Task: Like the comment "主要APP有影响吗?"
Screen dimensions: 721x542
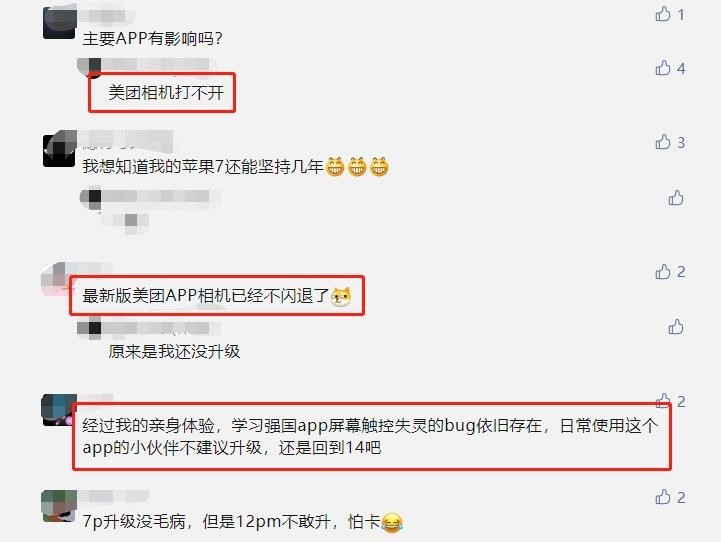Action: [x=663, y=14]
